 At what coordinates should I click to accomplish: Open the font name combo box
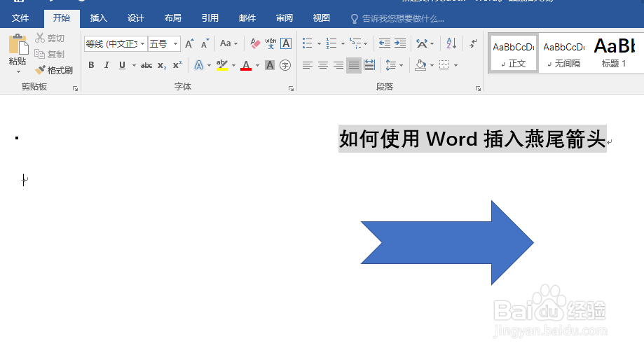pos(116,43)
